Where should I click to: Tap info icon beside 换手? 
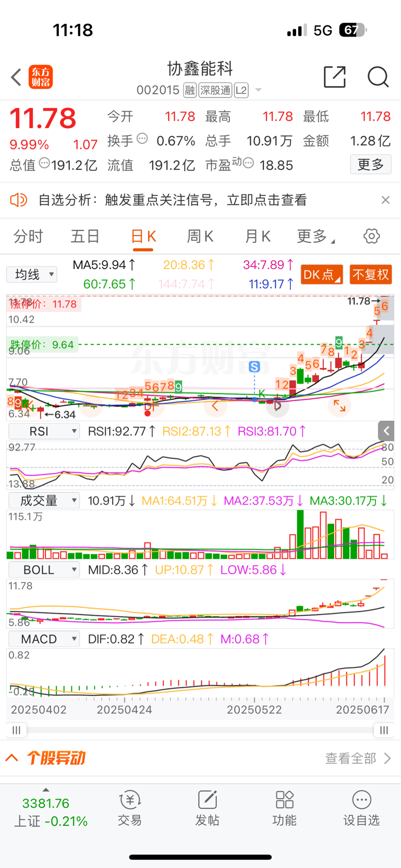[142, 139]
